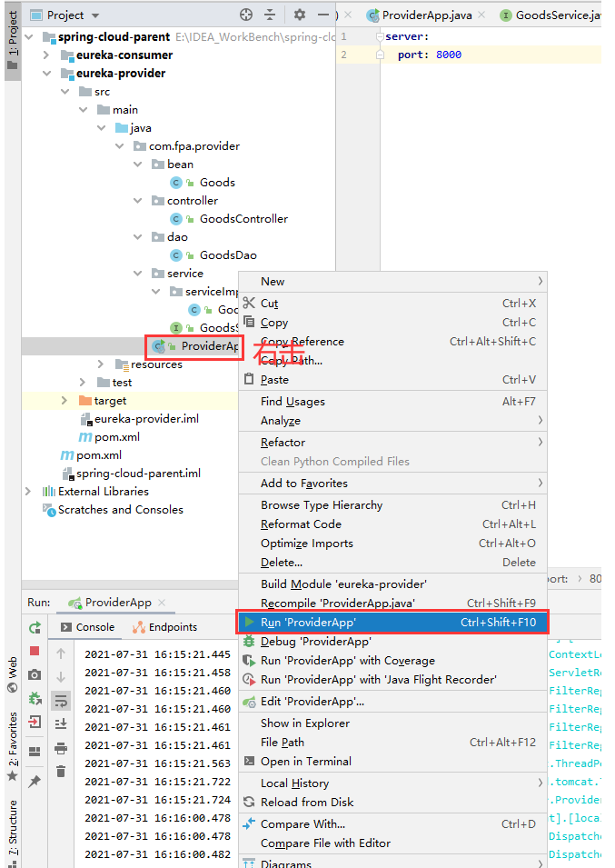
Task: Collapse the controller package
Action: [138, 201]
